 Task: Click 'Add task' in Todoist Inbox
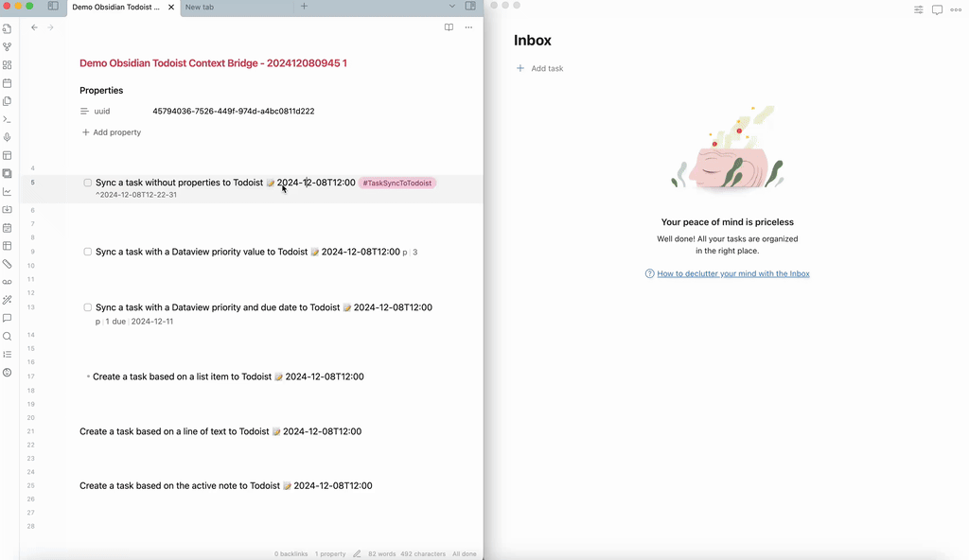pyautogui.click(x=540, y=69)
